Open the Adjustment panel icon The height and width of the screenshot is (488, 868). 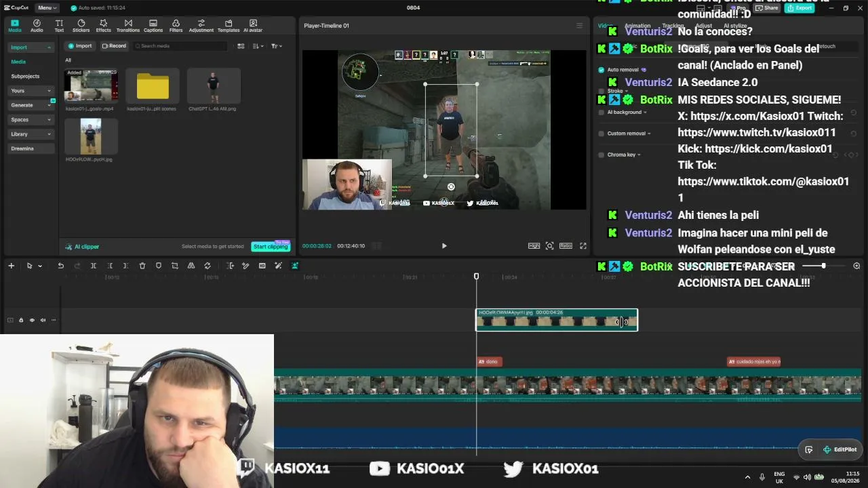tap(201, 26)
